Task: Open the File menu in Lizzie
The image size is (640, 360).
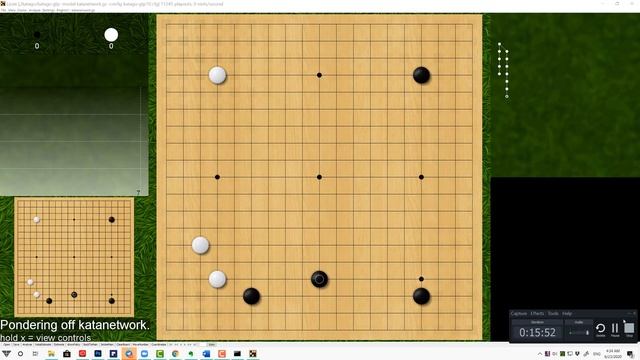Action: [x=3, y=10]
